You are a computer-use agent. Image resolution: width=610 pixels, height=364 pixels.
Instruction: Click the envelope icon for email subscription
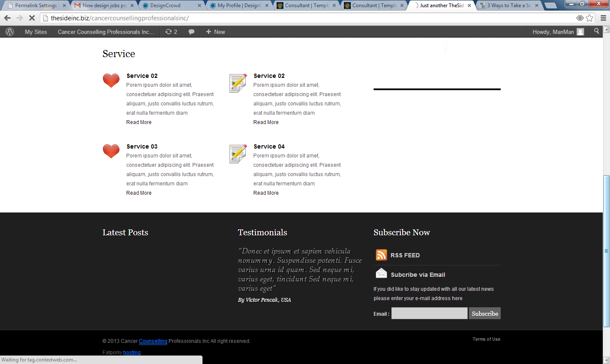pos(381,273)
